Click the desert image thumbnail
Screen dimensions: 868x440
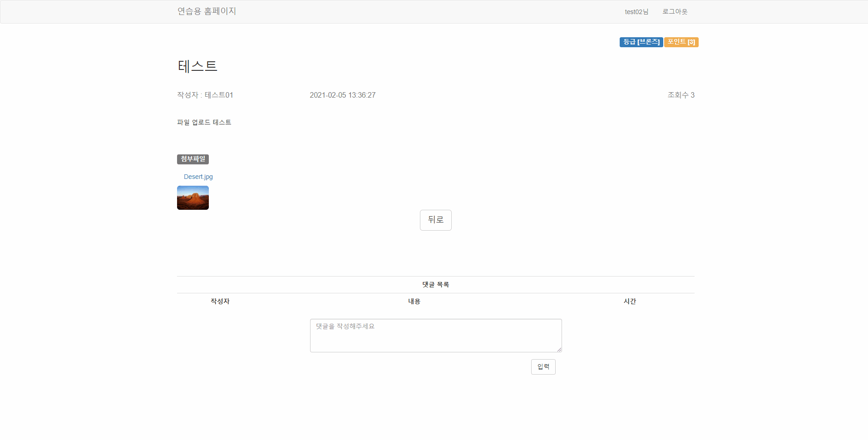pyautogui.click(x=193, y=198)
